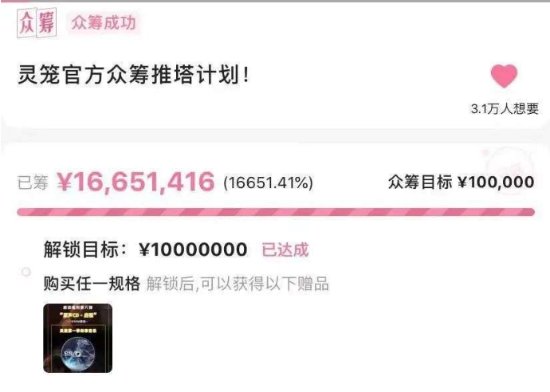Select the ¥100,000 target amount

(496, 182)
